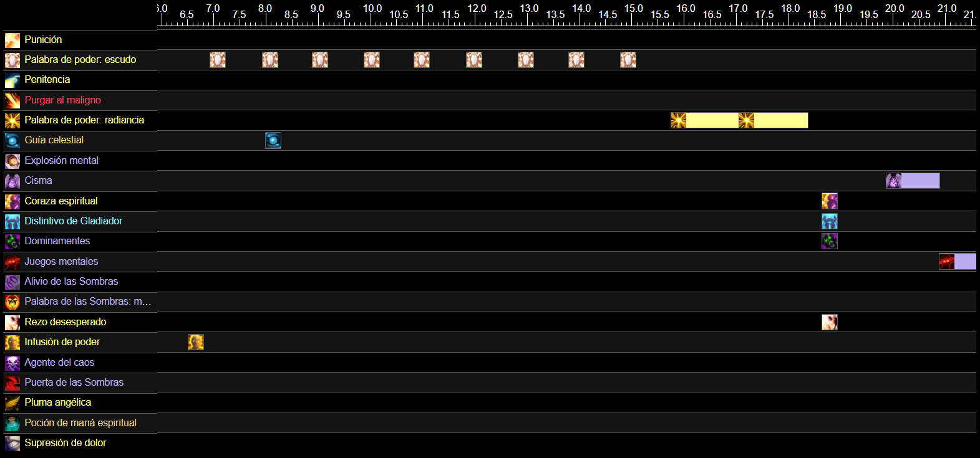Click the Explosión mental icon
980x458 pixels.
pos(12,161)
